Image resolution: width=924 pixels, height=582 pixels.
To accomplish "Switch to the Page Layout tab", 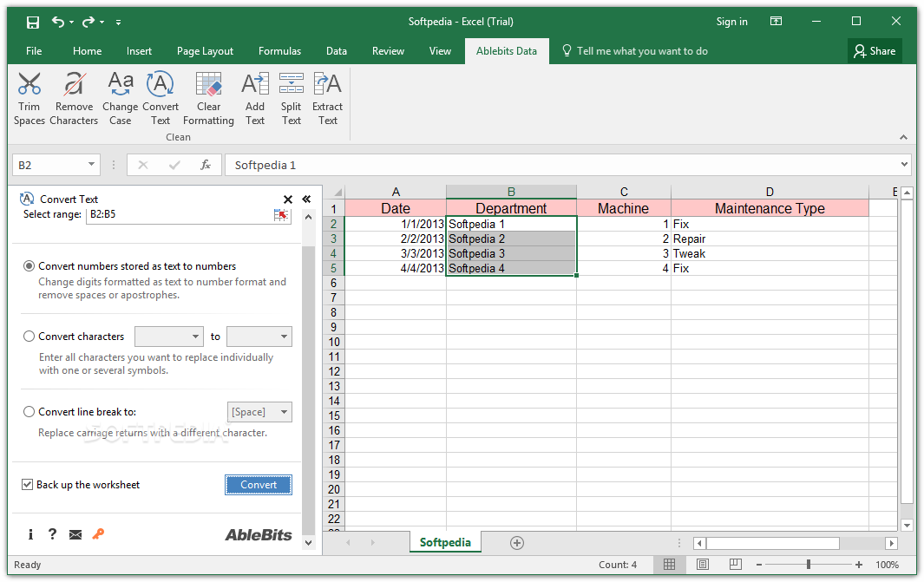I will click(205, 51).
